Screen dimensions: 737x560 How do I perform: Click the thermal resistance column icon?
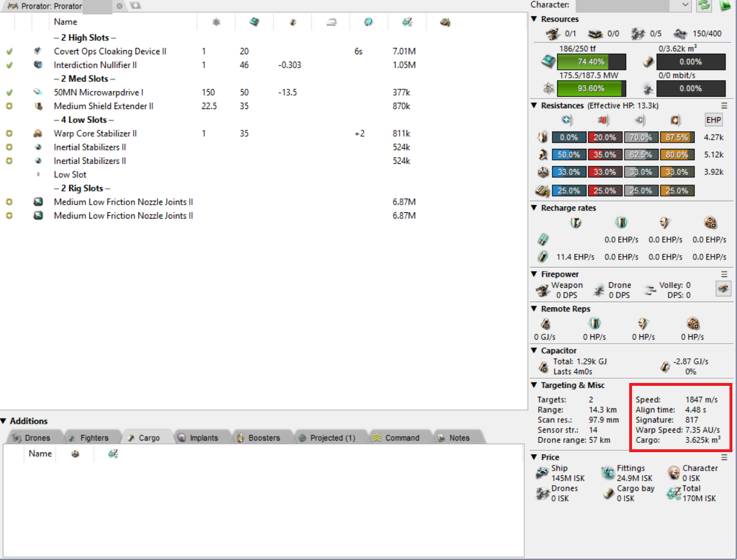tap(603, 120)
